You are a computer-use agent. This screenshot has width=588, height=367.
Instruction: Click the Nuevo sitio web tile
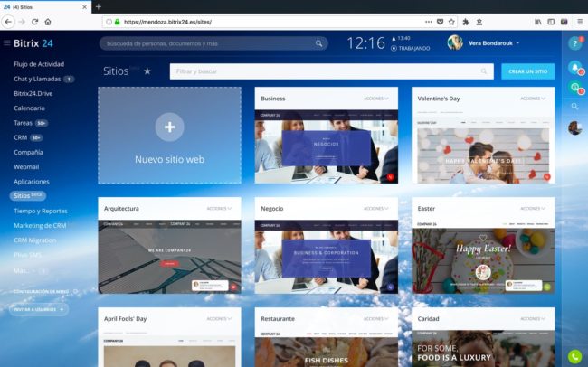169,136
